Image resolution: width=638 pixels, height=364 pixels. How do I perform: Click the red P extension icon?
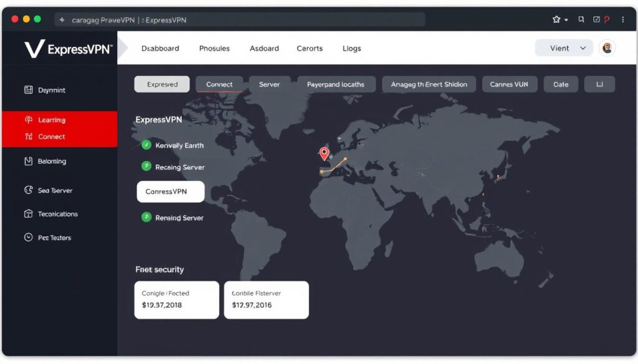pyautogui.click(x=607, y=19)
